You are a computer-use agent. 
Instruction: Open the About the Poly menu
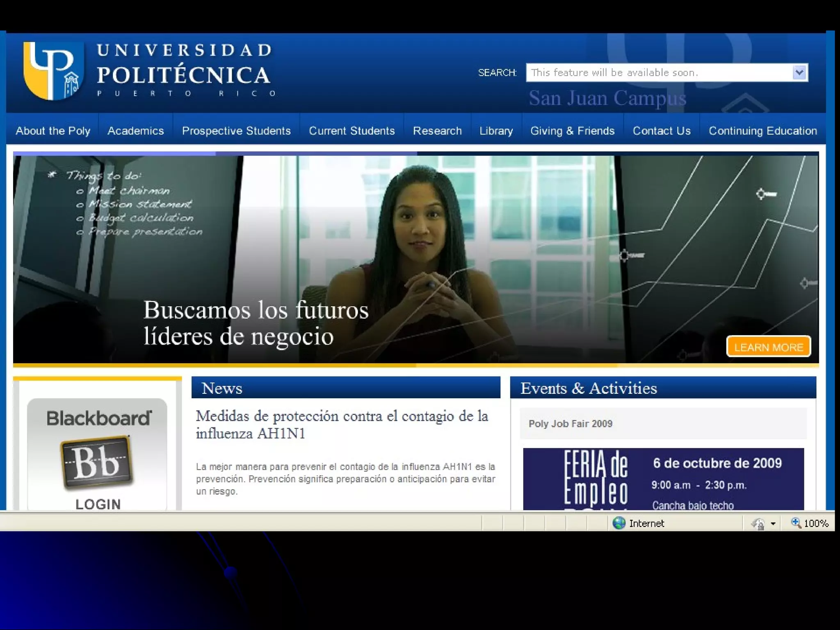pos(53,131)
